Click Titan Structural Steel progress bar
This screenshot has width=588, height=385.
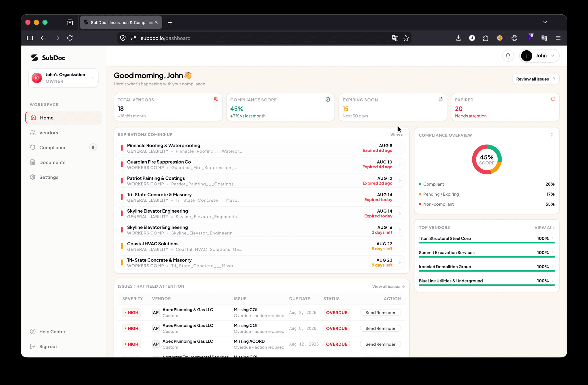point(487,242)
